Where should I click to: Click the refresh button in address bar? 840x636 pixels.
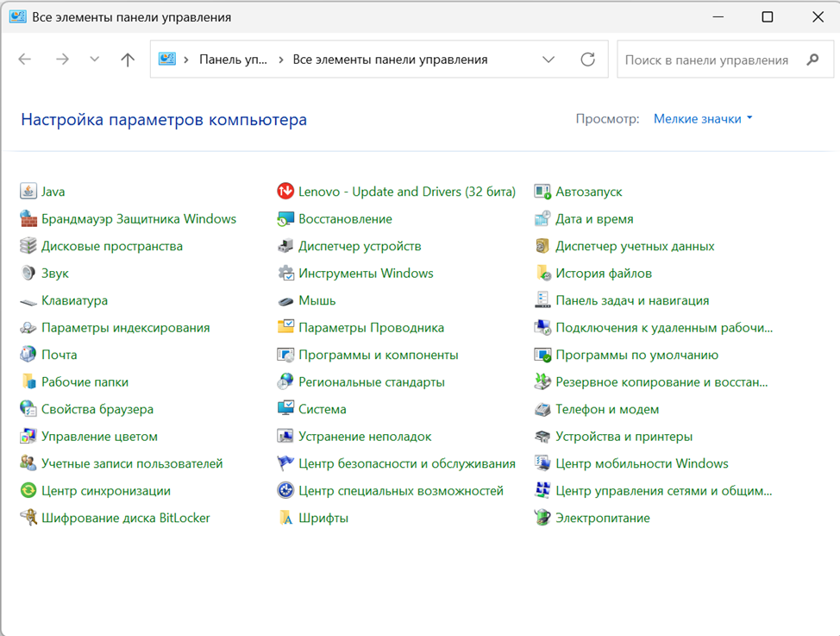587,60
